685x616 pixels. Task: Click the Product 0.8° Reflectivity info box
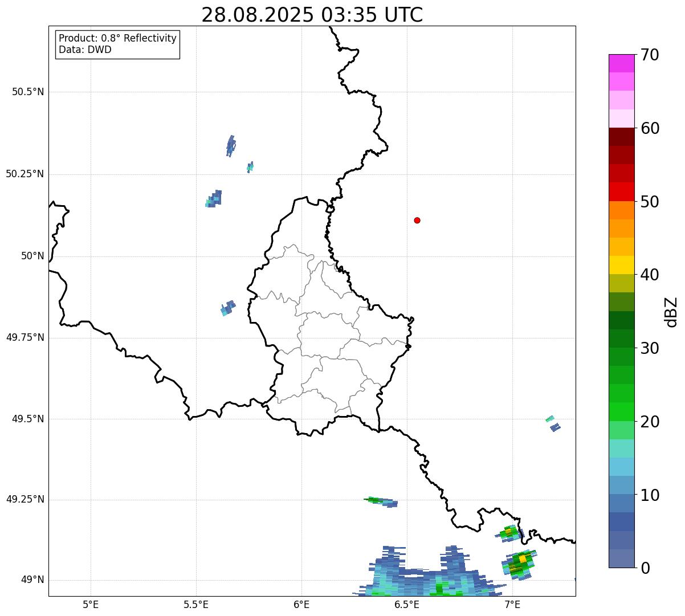117,44
